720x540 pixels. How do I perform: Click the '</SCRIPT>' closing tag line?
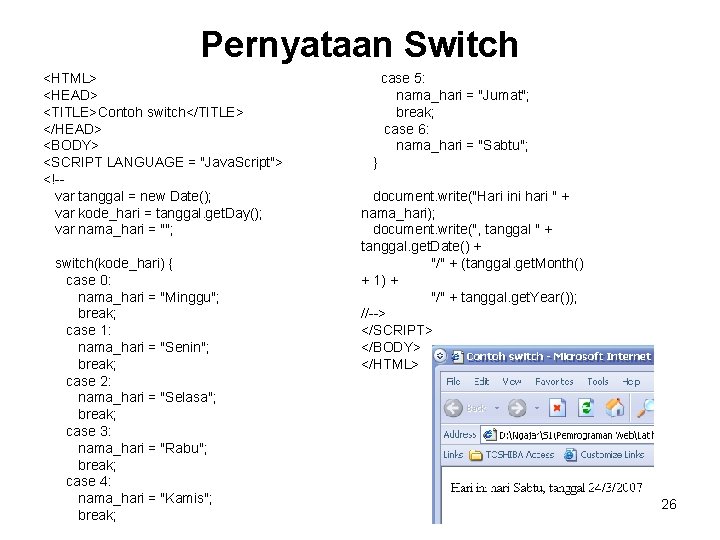(397, 331)
